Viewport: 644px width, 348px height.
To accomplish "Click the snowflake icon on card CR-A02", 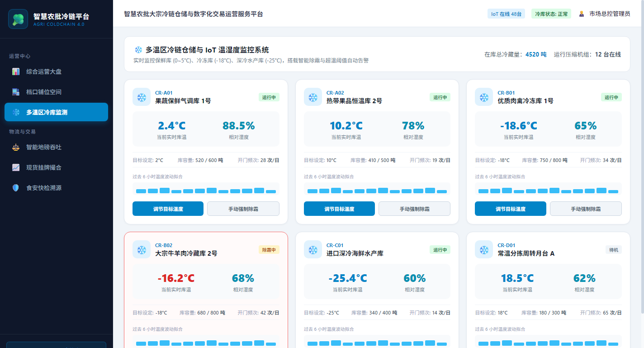I will coord(313,97).
